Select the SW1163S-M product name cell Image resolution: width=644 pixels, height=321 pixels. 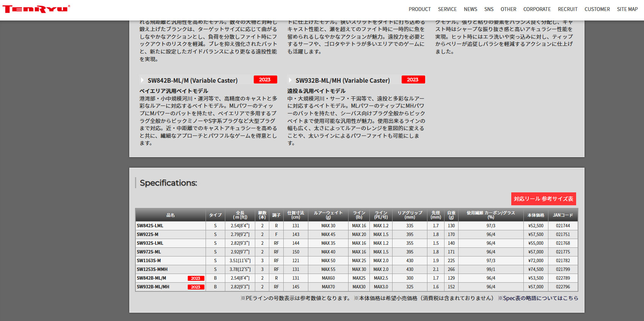click(171, 260)
